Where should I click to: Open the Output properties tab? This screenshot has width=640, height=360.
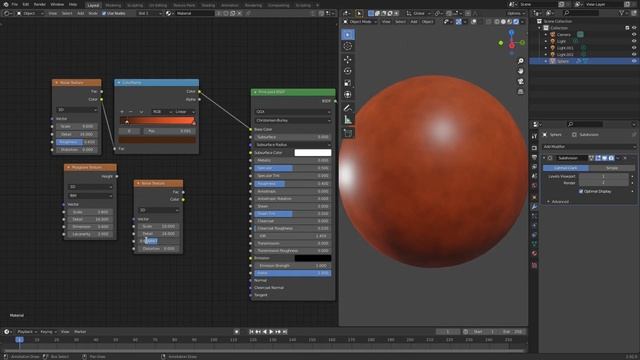tap(534, 158)
